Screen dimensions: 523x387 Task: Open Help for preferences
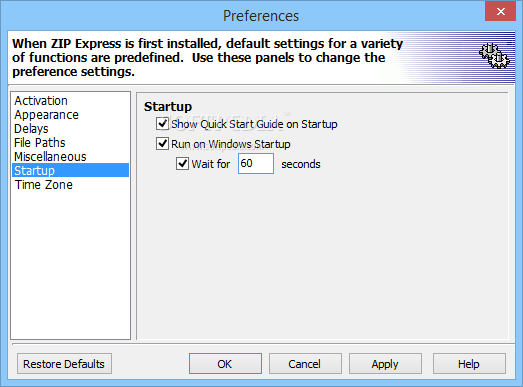469,364
